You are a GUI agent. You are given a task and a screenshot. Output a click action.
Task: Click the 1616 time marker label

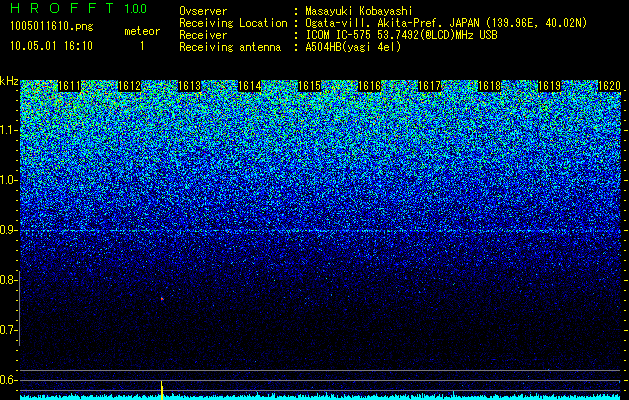[369, 86]
